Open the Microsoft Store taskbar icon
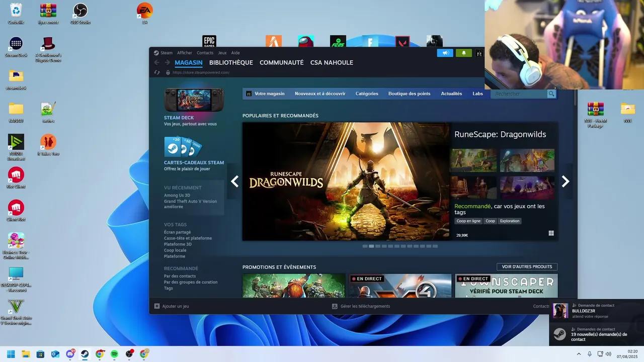The height and width of the screenshot is (362, 644). pos(41,354)
